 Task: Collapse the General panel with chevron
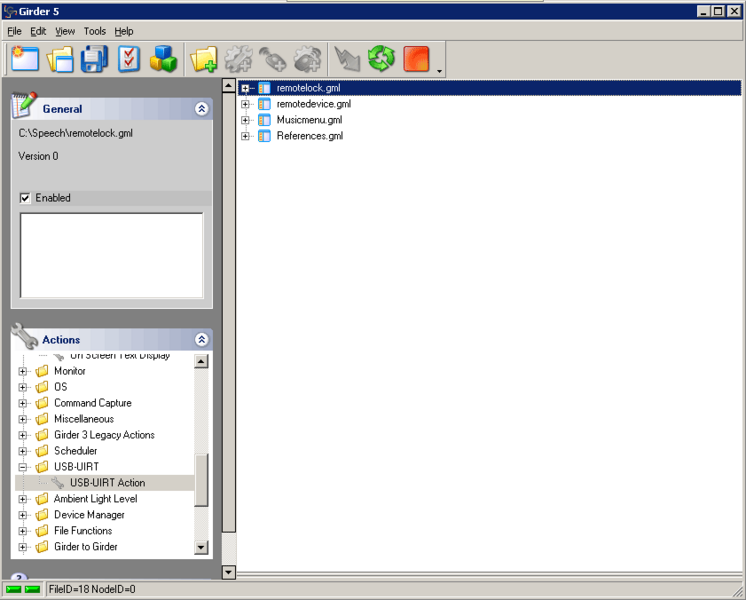coord(201,109)
